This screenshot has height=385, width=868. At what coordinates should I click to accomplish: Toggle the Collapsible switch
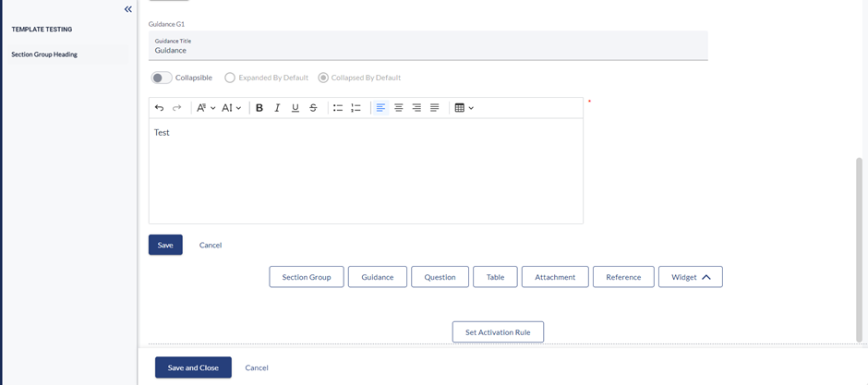point(162,78)
